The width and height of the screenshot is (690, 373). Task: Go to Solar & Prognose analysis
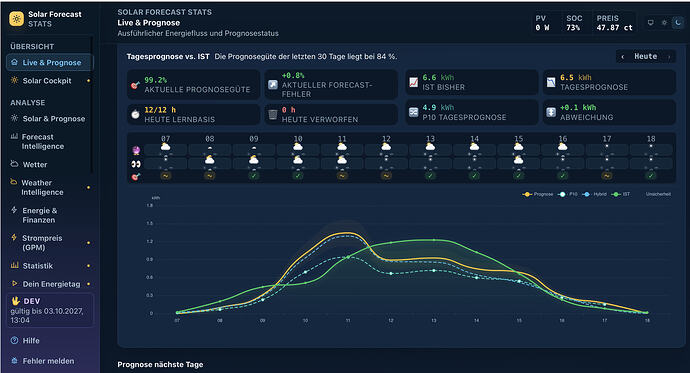(x=50, y=119)
